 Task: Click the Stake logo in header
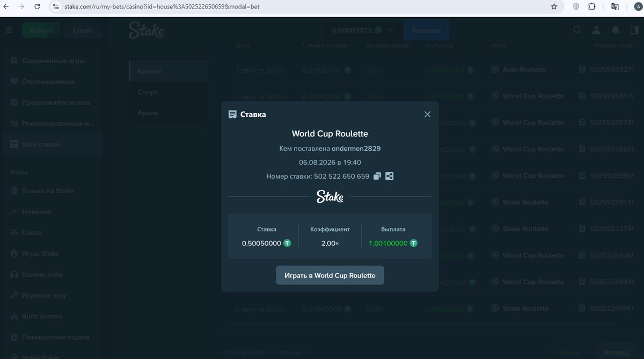point(147,30)
